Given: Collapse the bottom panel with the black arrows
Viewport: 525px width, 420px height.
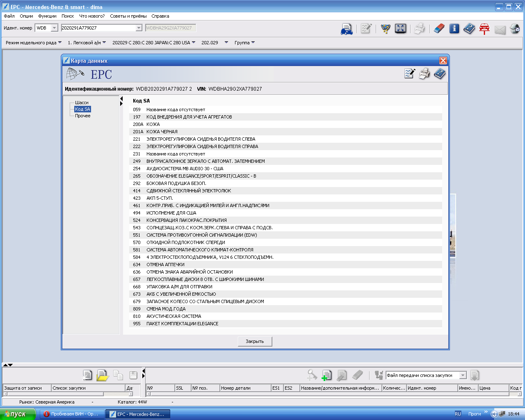Looking at the screenshot, I should [x=8, y=365].
